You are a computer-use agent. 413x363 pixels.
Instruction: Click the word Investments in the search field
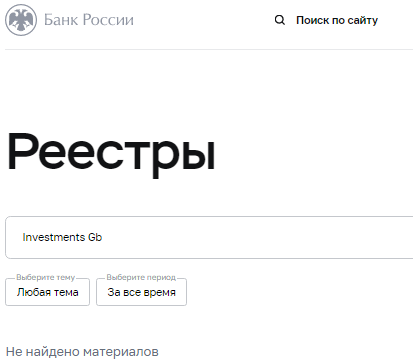(54, 237)
